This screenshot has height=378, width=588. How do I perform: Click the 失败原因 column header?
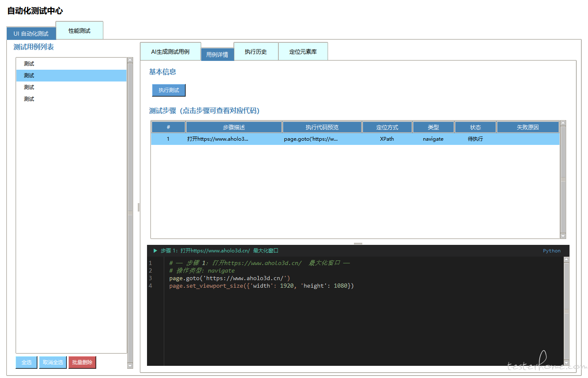tap(528, 127)
